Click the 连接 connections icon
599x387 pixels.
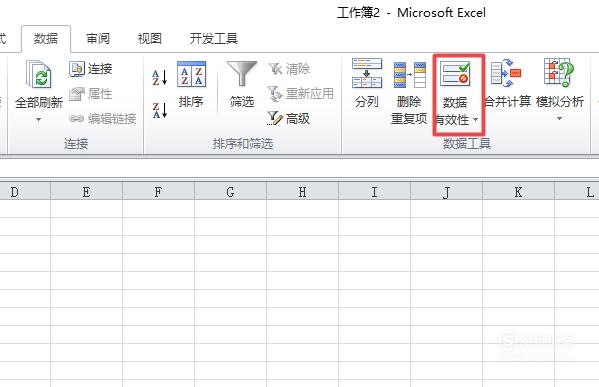point(77,69)
